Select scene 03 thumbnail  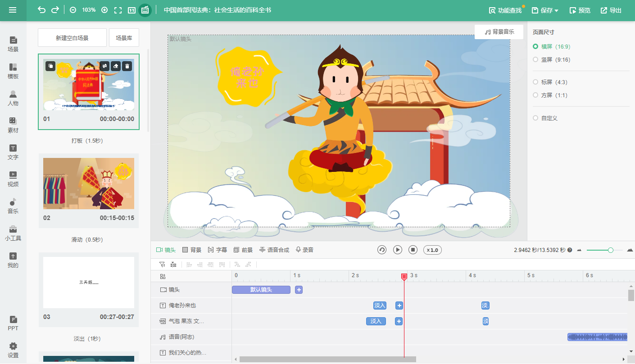coord(89,283)
